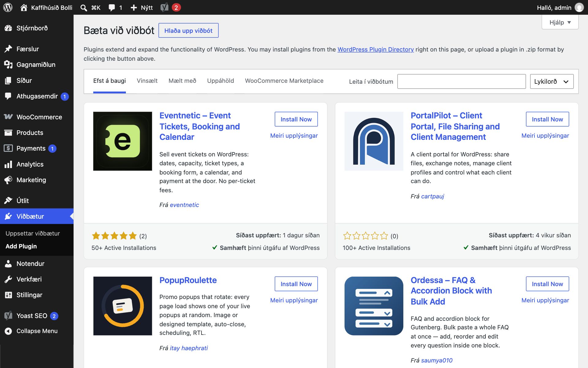Click the WooCommerce logo icon in sidebar

click(8, 117)
